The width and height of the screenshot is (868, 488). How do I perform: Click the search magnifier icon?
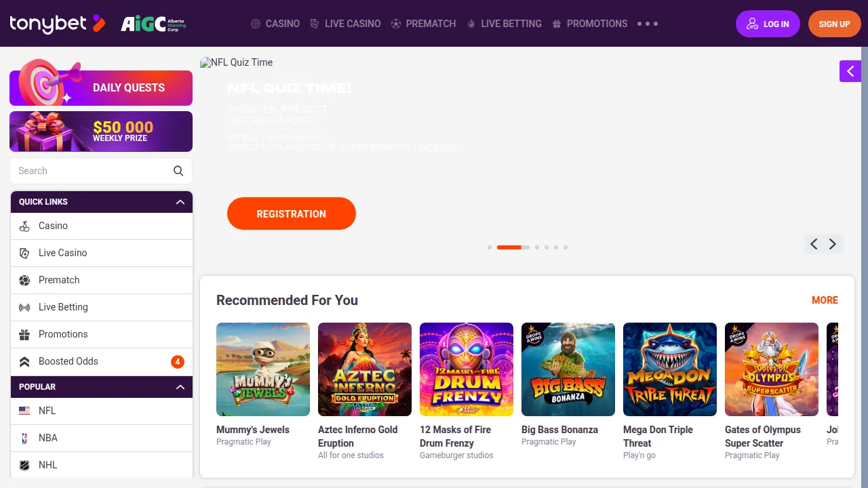click(178, 171)
